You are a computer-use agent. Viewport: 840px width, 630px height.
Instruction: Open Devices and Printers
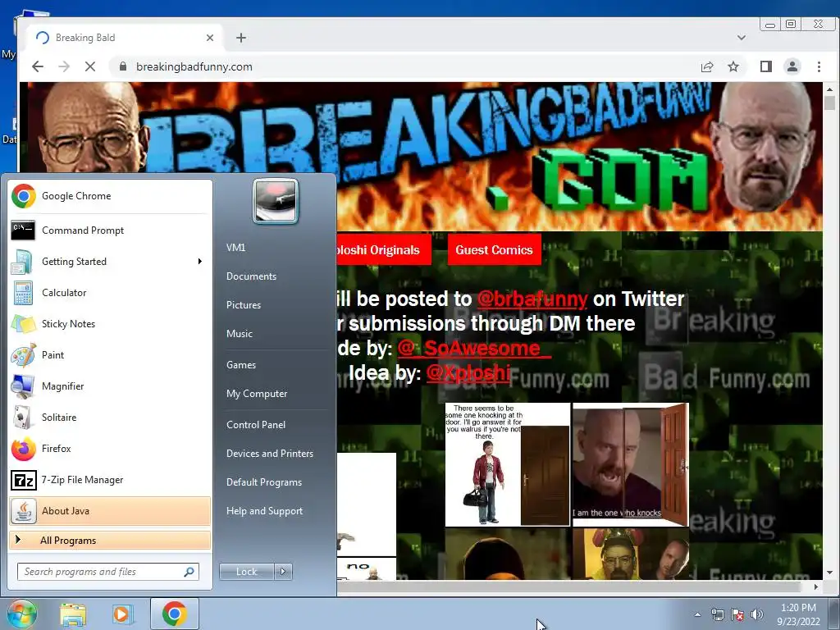(269, 454)
